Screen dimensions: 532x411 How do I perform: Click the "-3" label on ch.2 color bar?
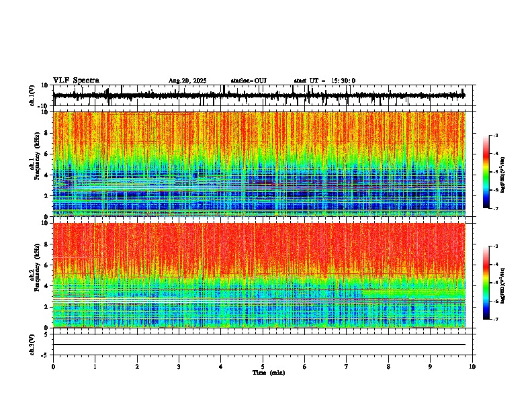point(495,246)
